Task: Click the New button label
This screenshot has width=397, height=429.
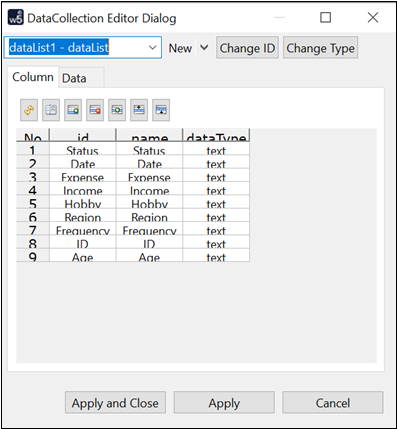Action: point(180,48)
